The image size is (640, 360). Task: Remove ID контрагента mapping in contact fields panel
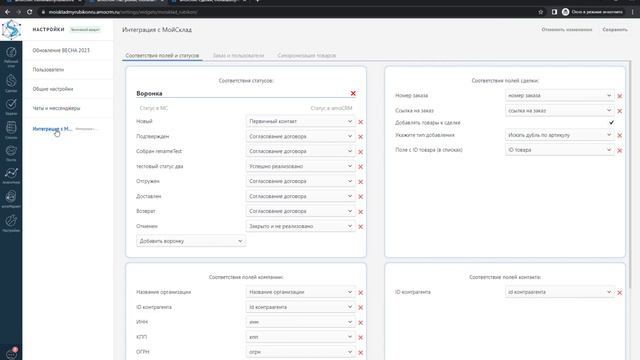pos(620,293)
